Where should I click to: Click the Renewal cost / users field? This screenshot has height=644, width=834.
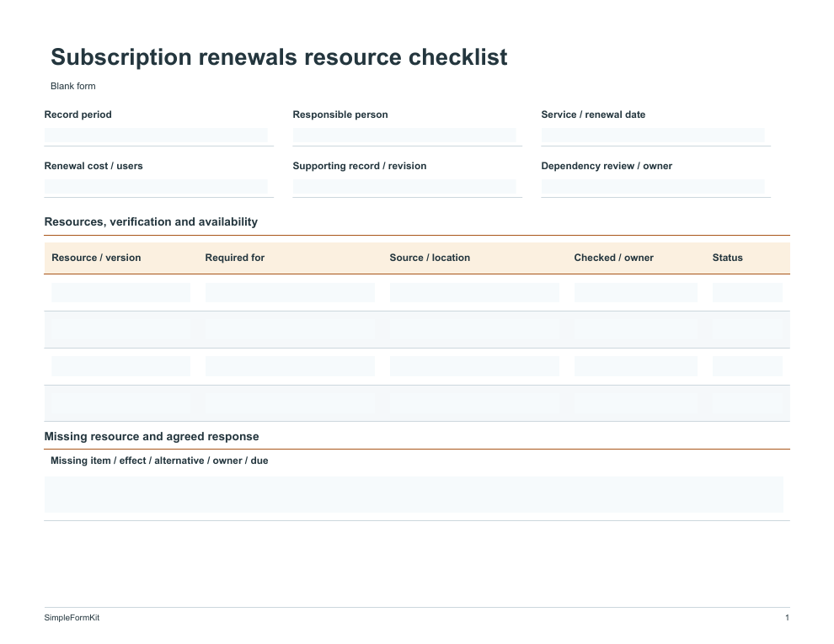[156, 187]
